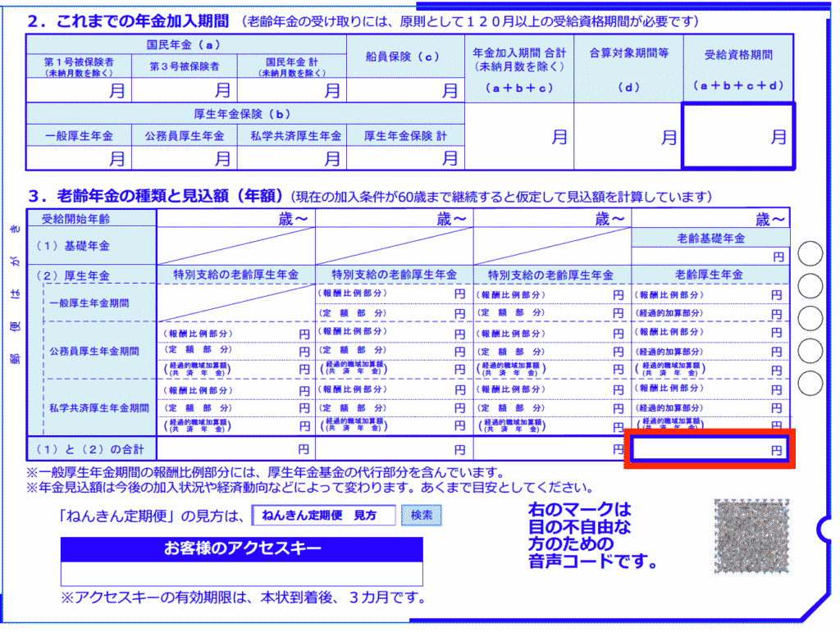
Task: Click the months cell under 第1号被保険者
Action: [x=79, y=90]
